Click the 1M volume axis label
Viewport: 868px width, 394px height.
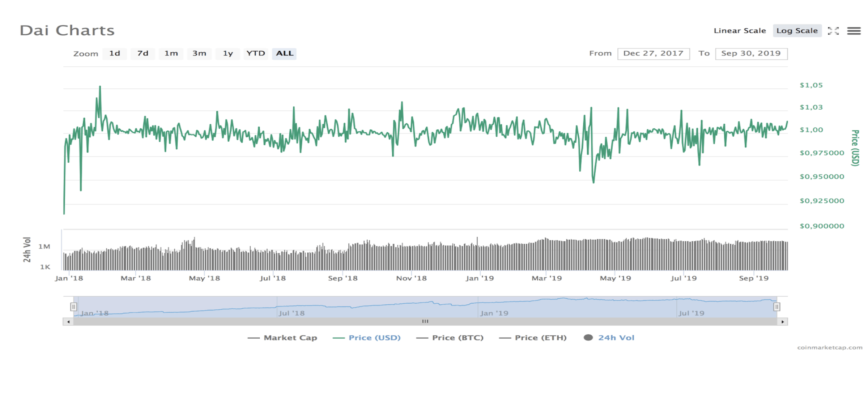click(x=44, y=247)
